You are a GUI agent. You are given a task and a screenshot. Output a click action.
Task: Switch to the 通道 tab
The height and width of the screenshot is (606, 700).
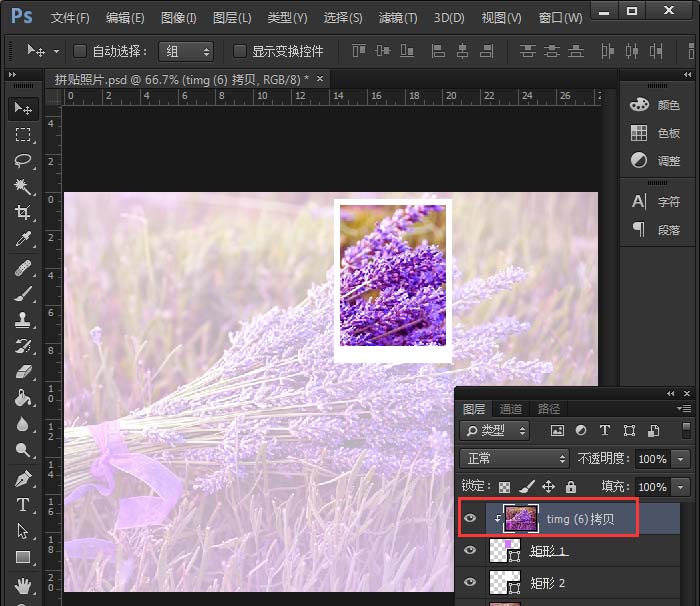click(x=511, y=409)
